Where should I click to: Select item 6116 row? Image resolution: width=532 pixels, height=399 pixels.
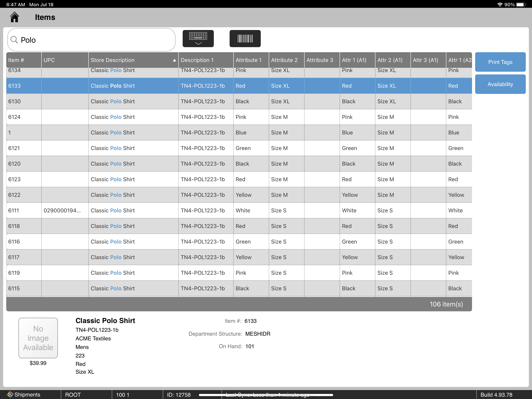[x=239, y=242]
